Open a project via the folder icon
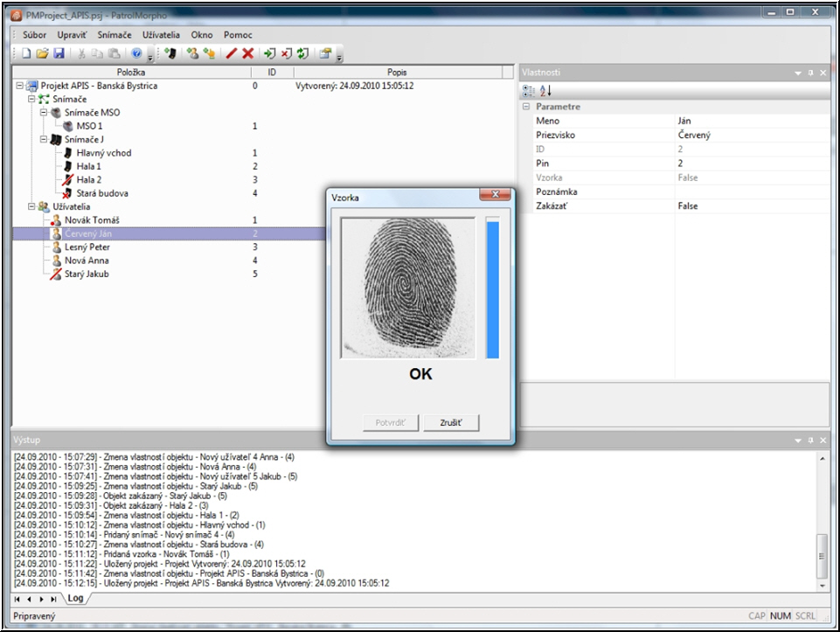 (43, 53)
